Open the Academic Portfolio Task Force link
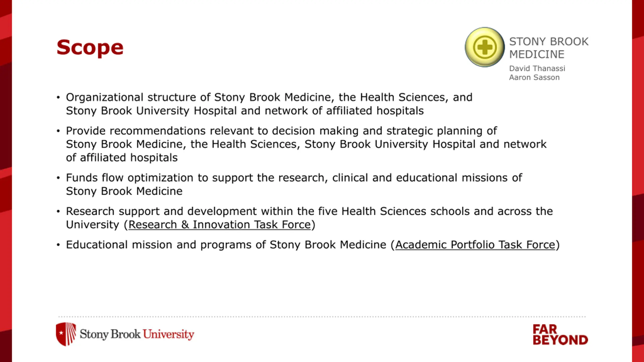The width and height of the screenshot is (644, 362). (475, 245)
